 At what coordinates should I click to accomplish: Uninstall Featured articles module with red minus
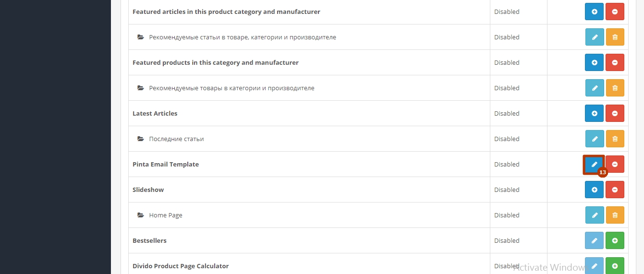[x=615, y=12]
